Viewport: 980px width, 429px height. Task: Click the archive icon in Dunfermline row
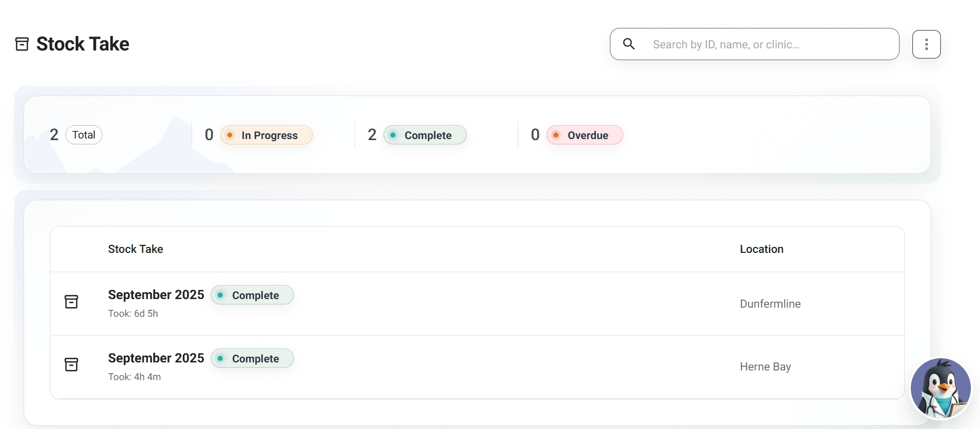click(71, 302)
